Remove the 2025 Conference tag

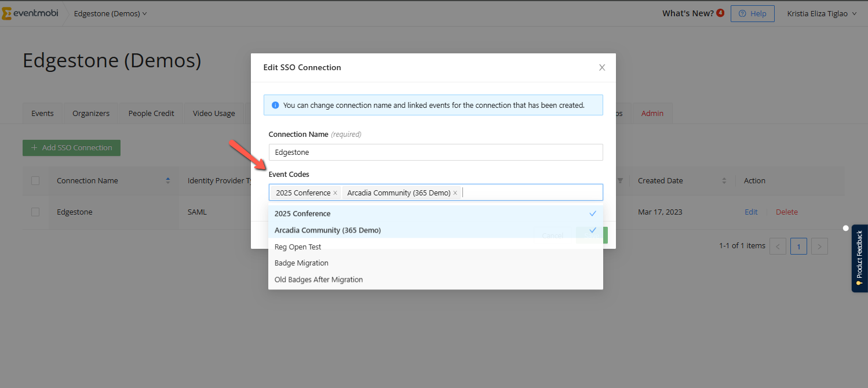pyautogui.click(x=335, y=193)
